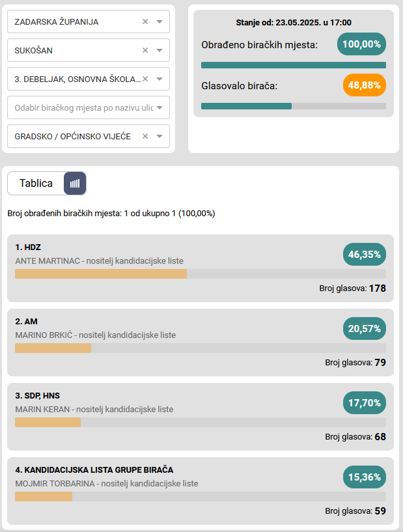Remove the SUKOŠAN municipality selection
The image size is (403, 532).
[x=145, y=50]
